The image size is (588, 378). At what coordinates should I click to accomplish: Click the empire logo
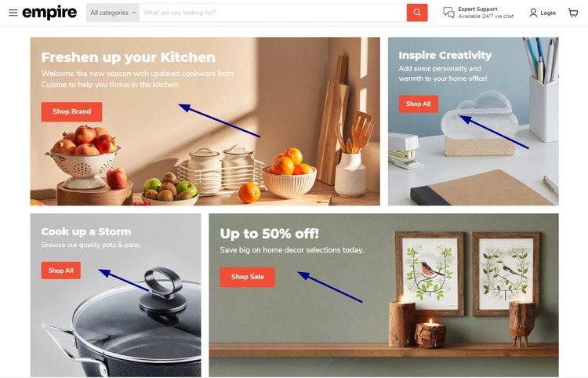point(49,13)
